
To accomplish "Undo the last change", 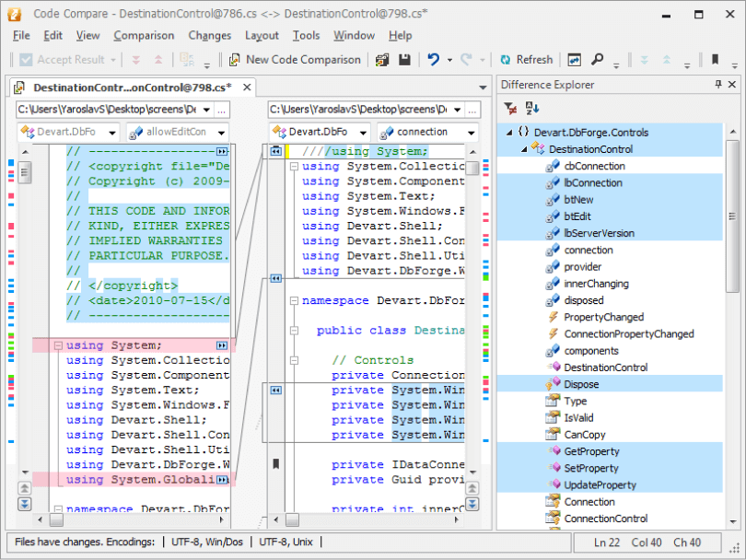I will (x=433, y=60).
